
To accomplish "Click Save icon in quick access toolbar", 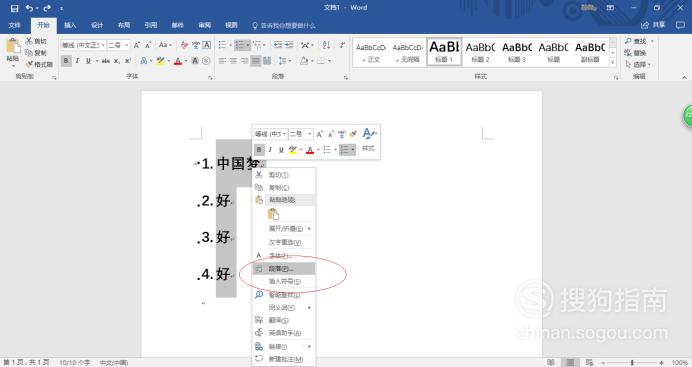I will pyautogui.click(x=15, y=8).
